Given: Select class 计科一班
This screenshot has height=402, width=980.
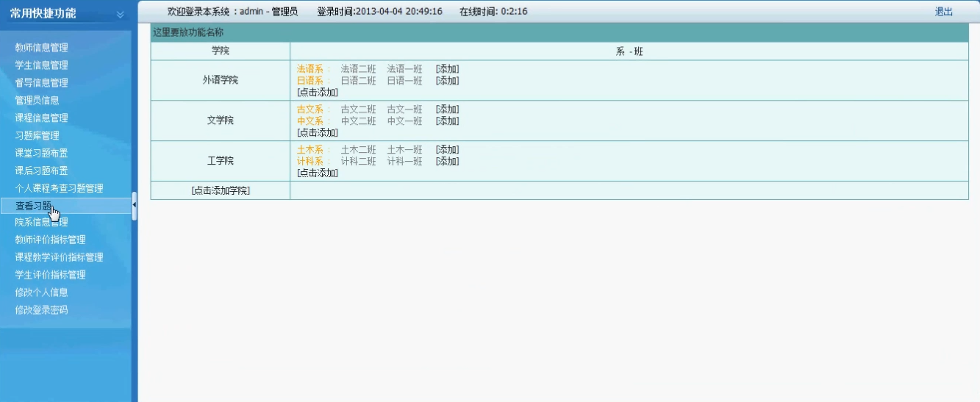Looking at the screenshot, I should pos(405,162).
